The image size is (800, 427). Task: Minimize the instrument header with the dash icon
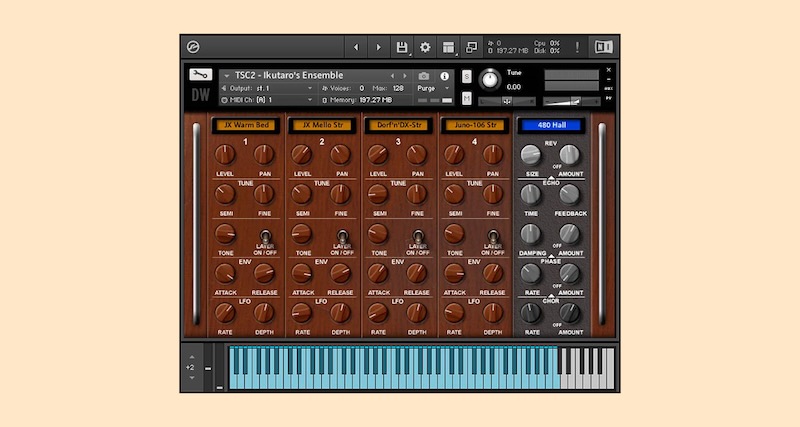click(609, 79)
